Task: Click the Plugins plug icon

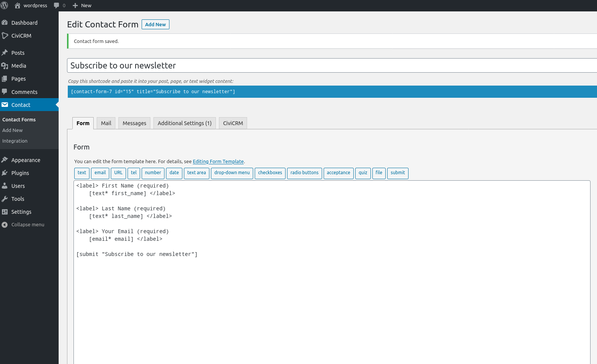Action: (x=5, y=173)
